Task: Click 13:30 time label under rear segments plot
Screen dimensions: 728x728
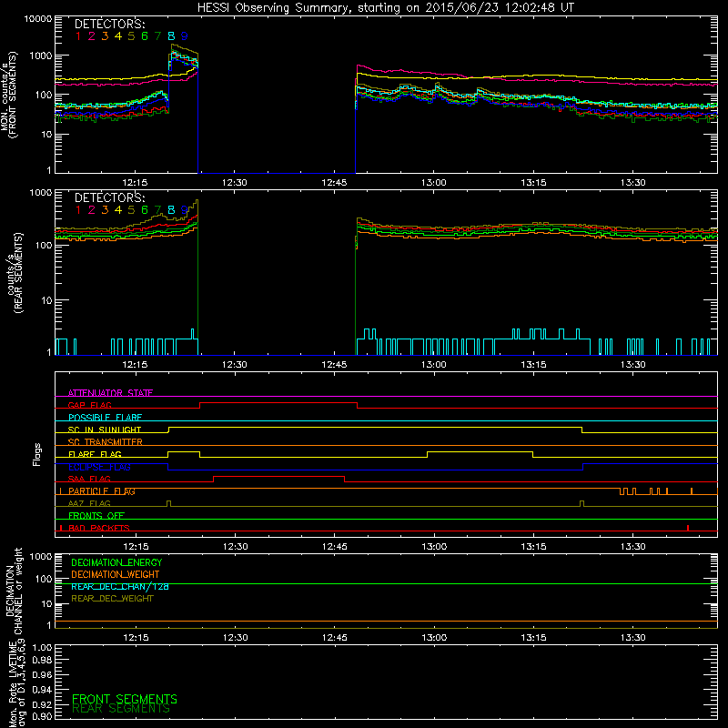Action: point(632,365)
